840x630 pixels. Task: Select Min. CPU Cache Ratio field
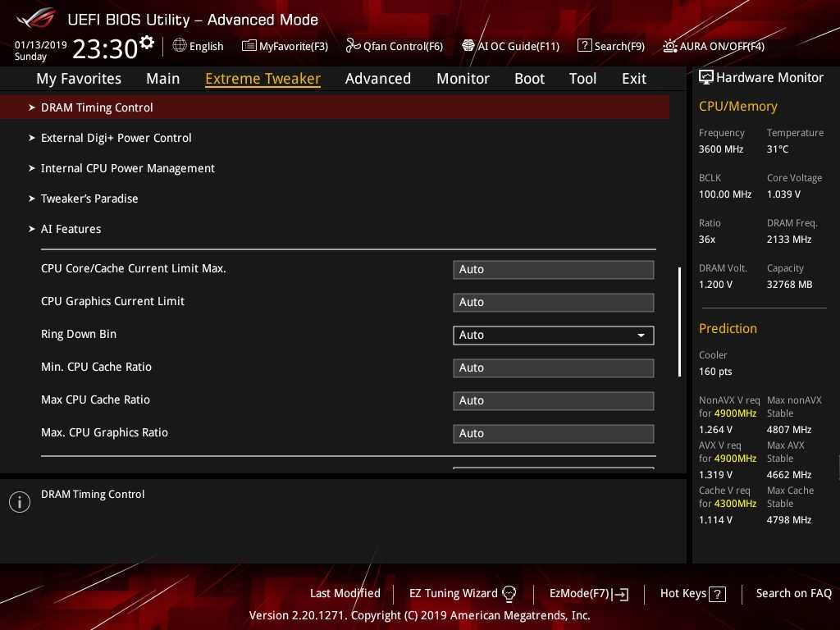coord(553,367)
